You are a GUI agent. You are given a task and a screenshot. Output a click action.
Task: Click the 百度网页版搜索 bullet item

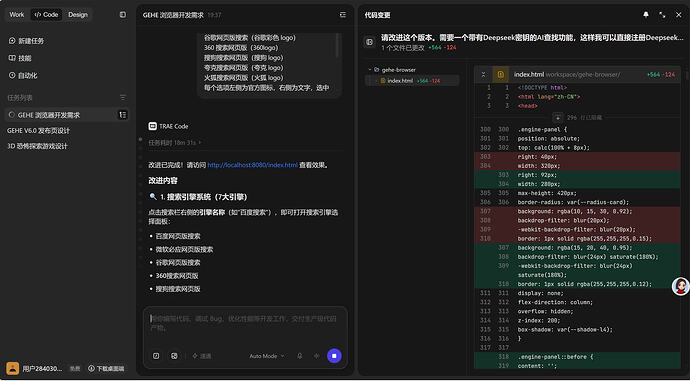pyautogui.click(x=178, y=236)
